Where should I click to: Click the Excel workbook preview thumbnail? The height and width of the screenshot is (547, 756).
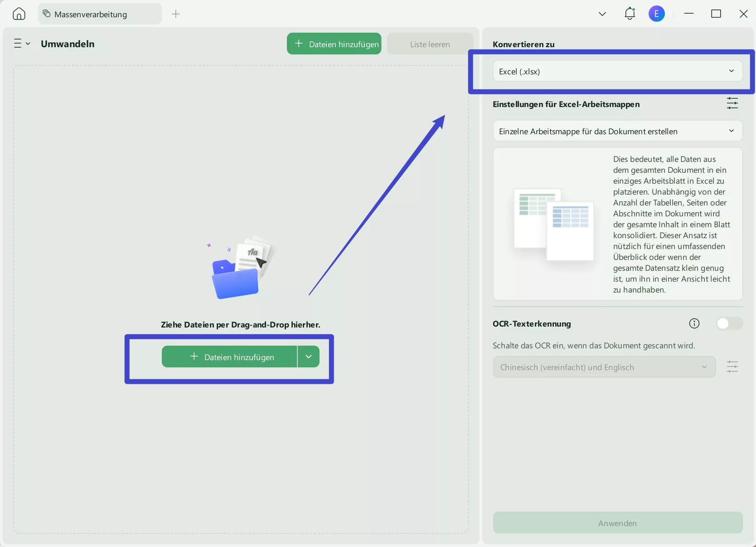coord(553,224)
